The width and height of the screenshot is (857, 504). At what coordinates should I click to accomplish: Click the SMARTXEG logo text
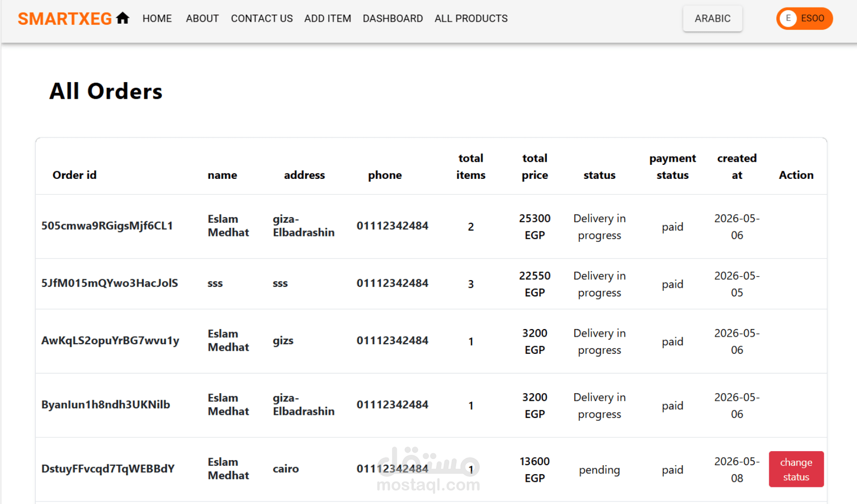click(x=65, y=19)
